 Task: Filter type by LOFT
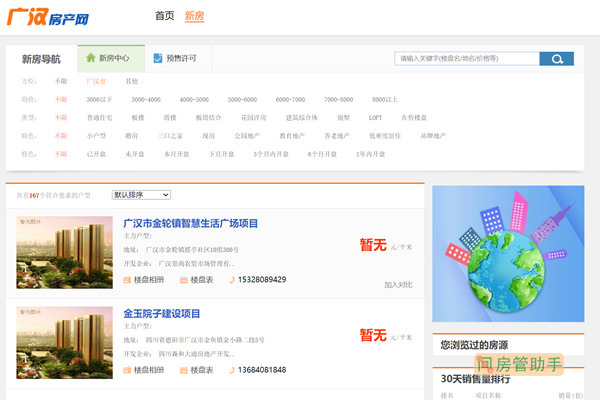point(375,118)
